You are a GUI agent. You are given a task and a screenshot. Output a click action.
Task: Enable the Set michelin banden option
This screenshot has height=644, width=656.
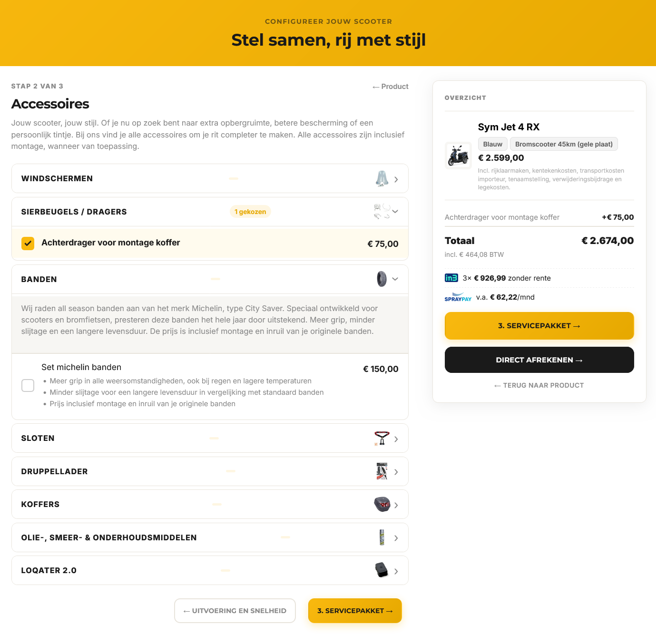tap(28, 385)
